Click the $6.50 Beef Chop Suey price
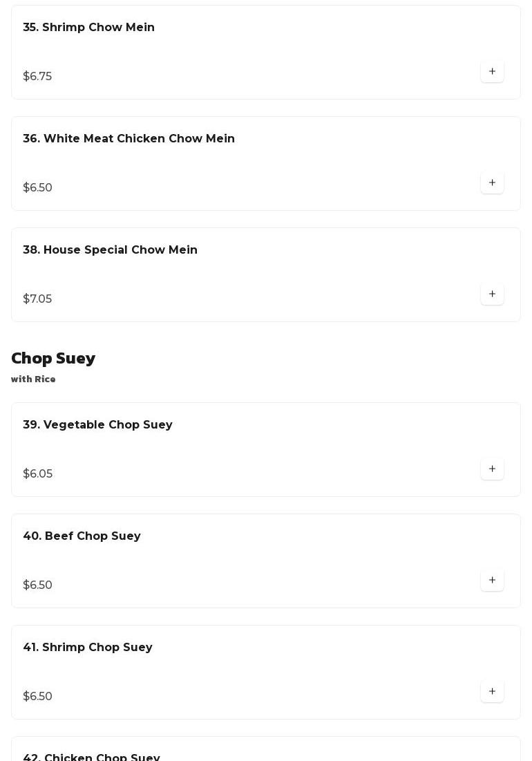The width and height of the screenshot is (532, 761). click(37, 585)
